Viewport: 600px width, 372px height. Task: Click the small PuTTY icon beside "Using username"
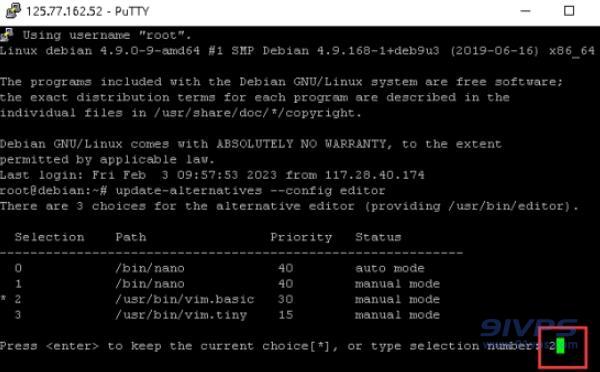7,34
